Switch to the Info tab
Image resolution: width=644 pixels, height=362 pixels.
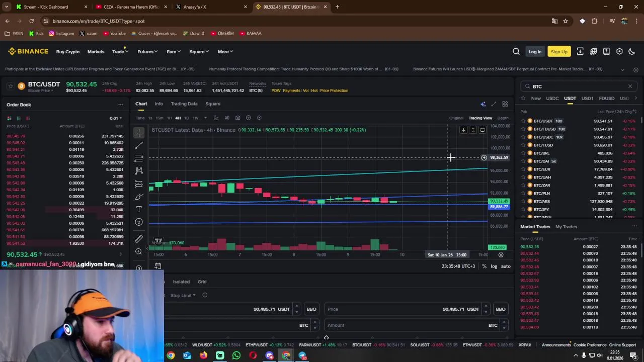[x=158, y=104]
